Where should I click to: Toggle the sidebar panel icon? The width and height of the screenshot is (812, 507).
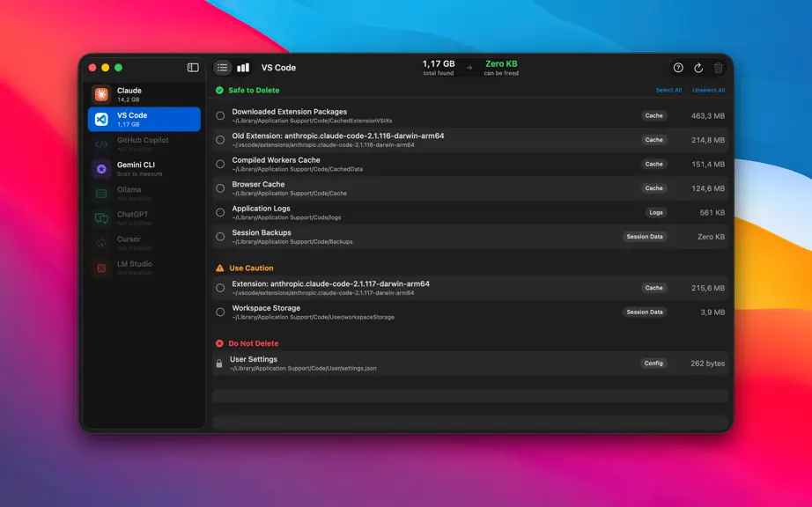(193, 67)
